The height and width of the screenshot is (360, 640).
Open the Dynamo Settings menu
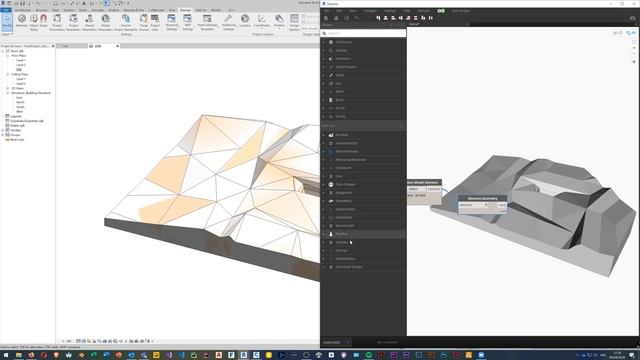(390, 11)
